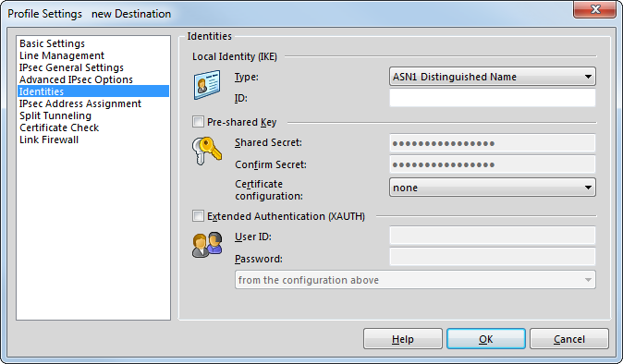Tick Extended Authentication (XAUTH) checkbox
623x364 pixels.
[198, 216]
